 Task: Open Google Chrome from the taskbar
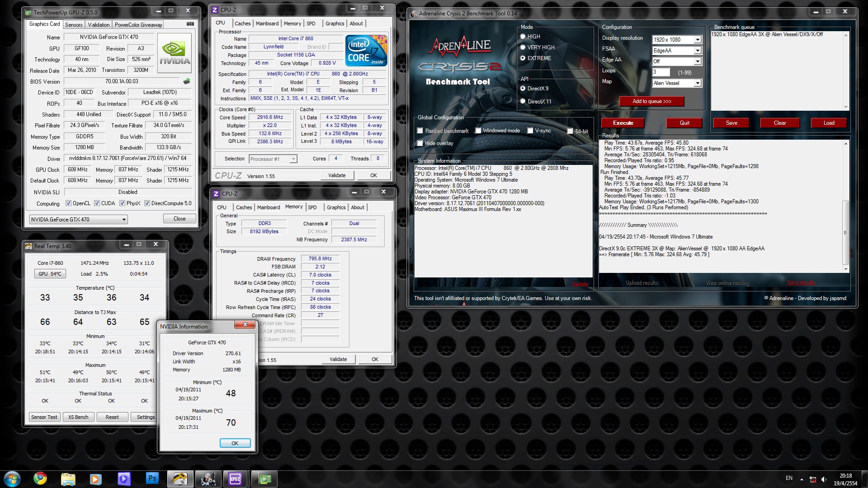40,479
